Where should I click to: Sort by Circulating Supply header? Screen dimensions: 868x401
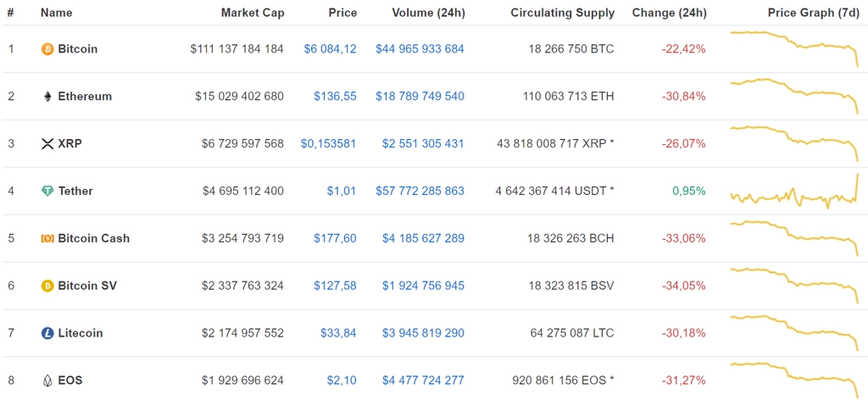[563, 13]
